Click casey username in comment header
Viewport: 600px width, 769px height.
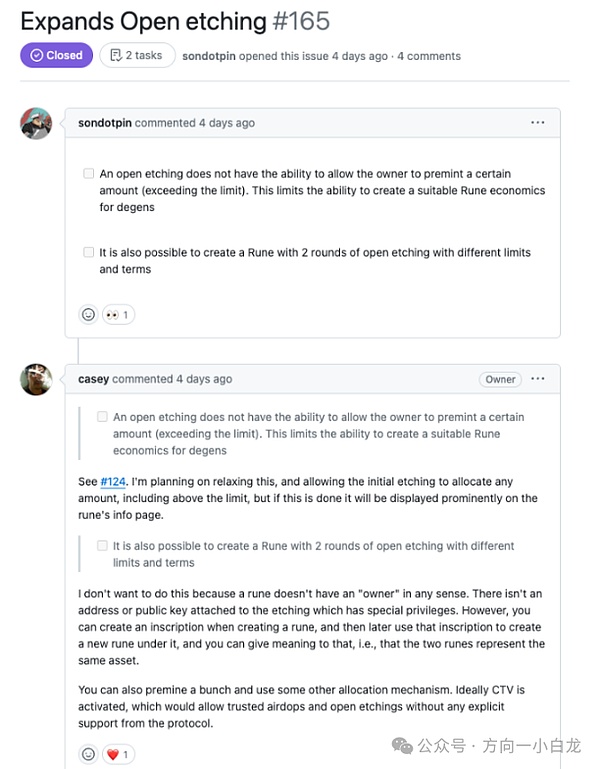click(x=93, y=379)
